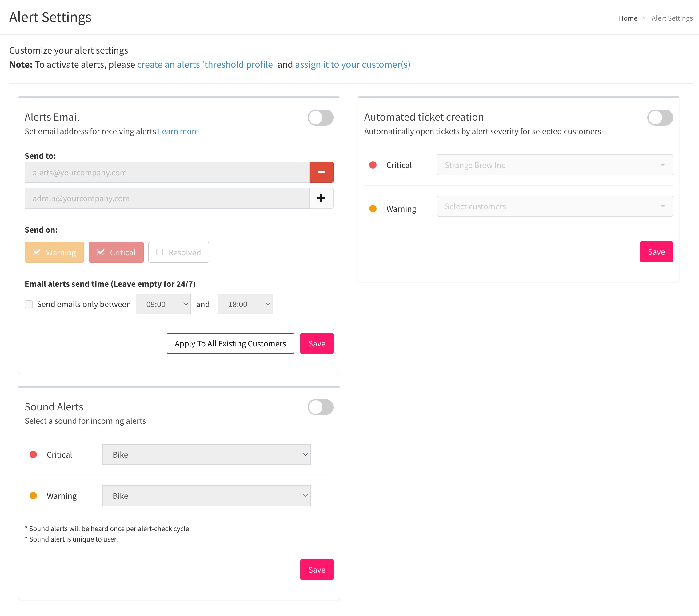Screen dimensions: 699x616
Task: Open the Critical sound dropdown set to Bike
Action: (x=206, y=454)
